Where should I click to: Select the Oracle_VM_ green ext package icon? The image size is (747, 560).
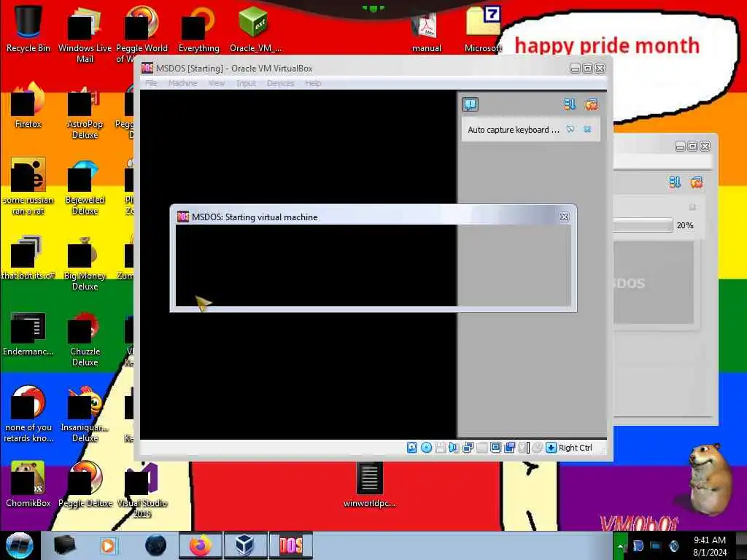[255, 28]
